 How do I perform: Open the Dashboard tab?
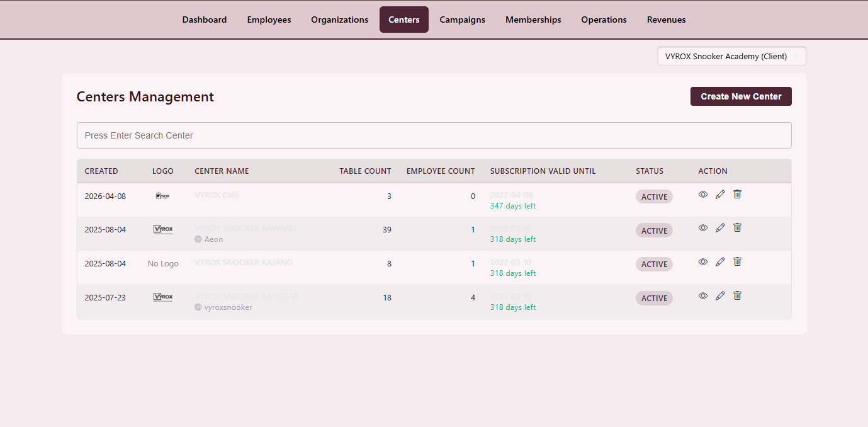pos(205,20)
